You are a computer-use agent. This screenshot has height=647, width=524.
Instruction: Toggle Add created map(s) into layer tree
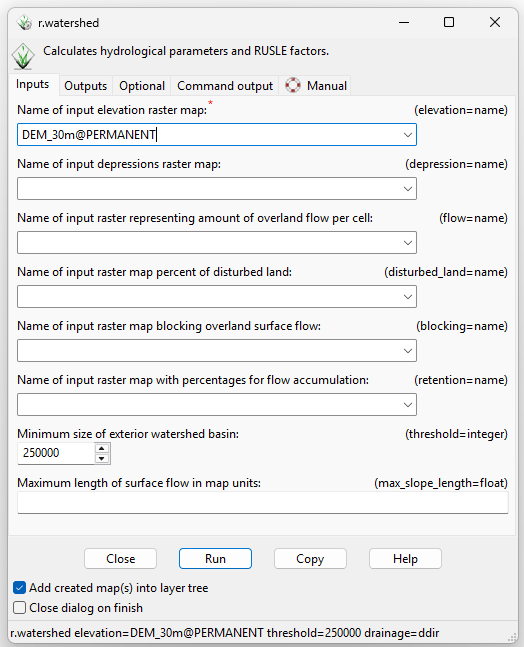tap(19, 587)
